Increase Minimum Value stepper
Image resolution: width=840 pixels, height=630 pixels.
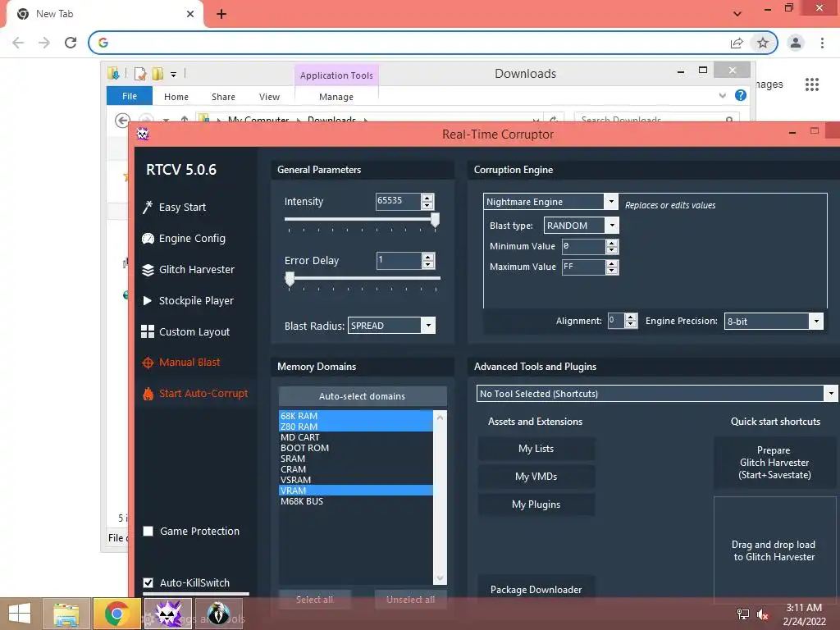point(612,243)
